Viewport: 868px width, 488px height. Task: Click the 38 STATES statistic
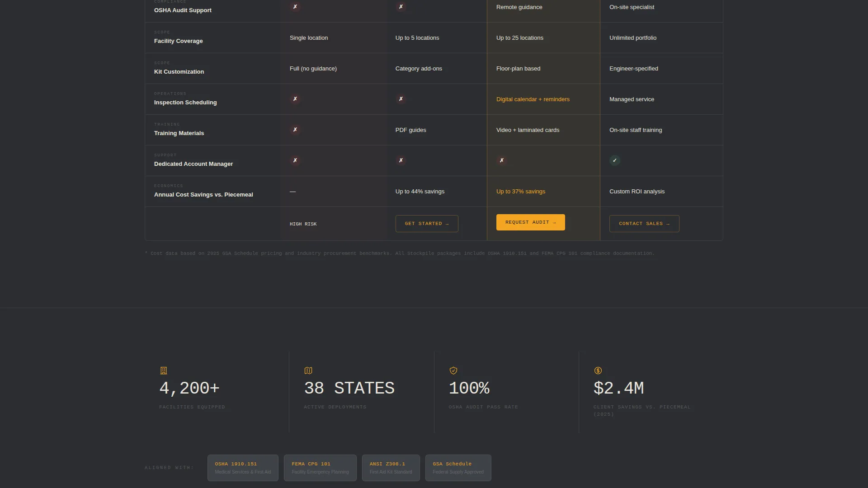click(349, 389)
